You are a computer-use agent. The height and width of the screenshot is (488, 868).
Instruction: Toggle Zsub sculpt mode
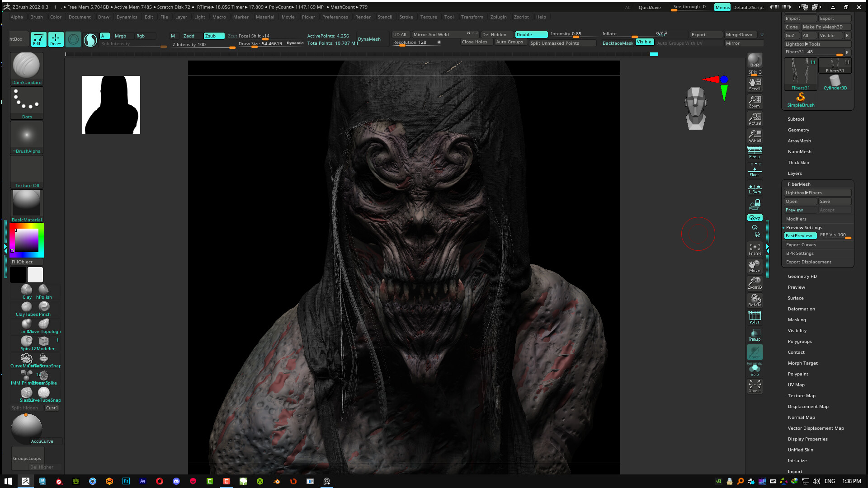[x=213, y=36]
